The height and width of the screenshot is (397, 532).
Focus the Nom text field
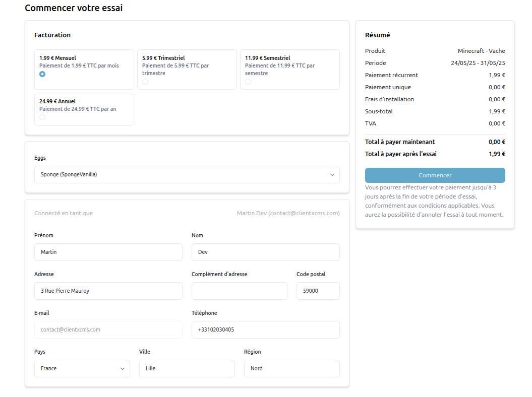tap(265, 252)
